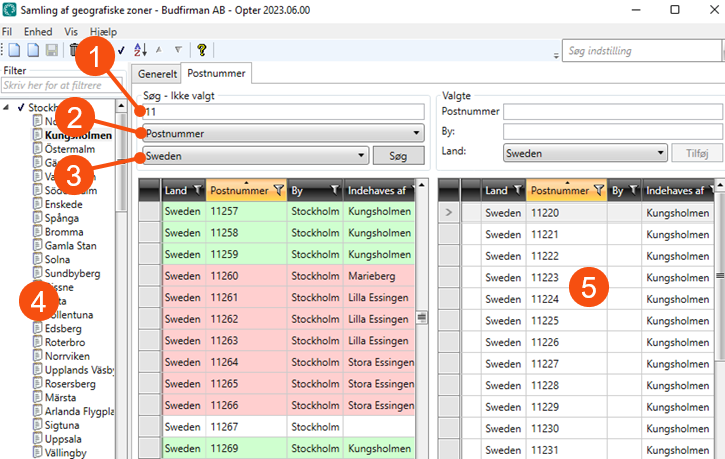Click the document icon next to Roterbro

[37, 342]
